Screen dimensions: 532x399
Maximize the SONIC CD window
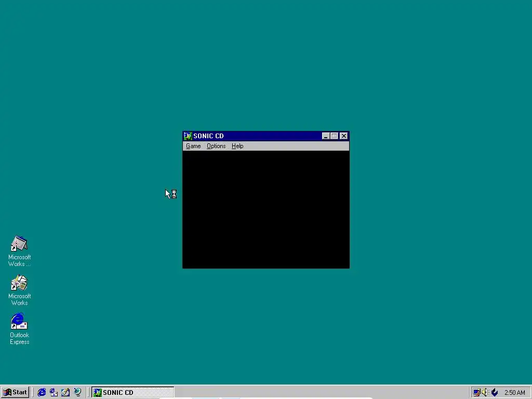tap(334, 136)
